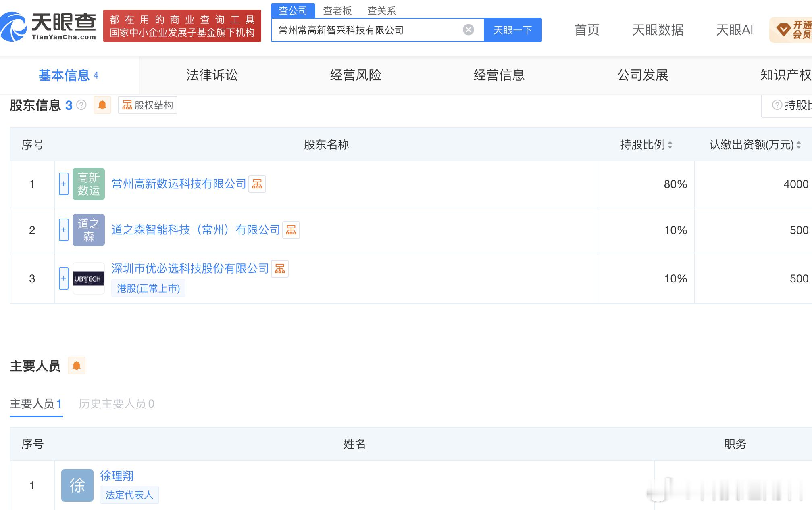Switch to 查老板 search tab
The width and height of the screenshot is (812, 510).
[x=337, y=11]
